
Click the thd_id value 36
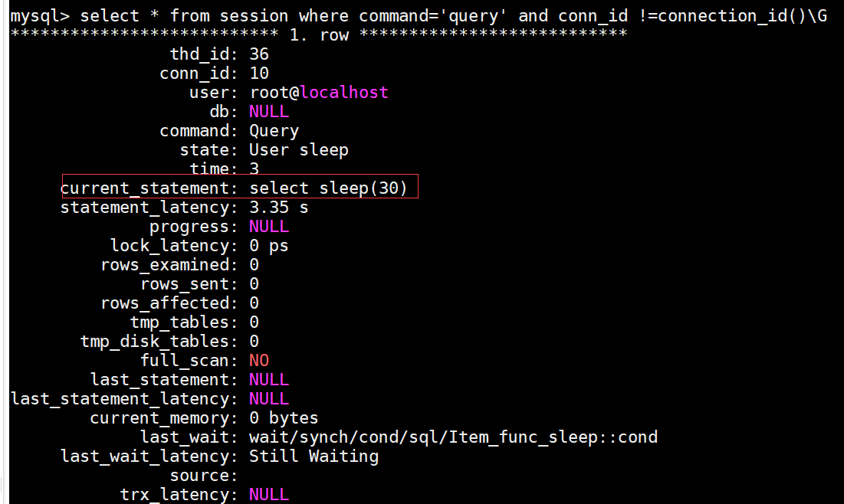point(259,54)
